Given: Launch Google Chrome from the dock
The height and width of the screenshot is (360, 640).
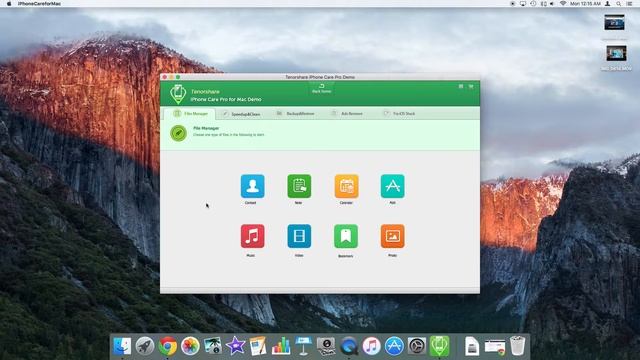Looking at the screenshot, I should [x=167, y=346].
